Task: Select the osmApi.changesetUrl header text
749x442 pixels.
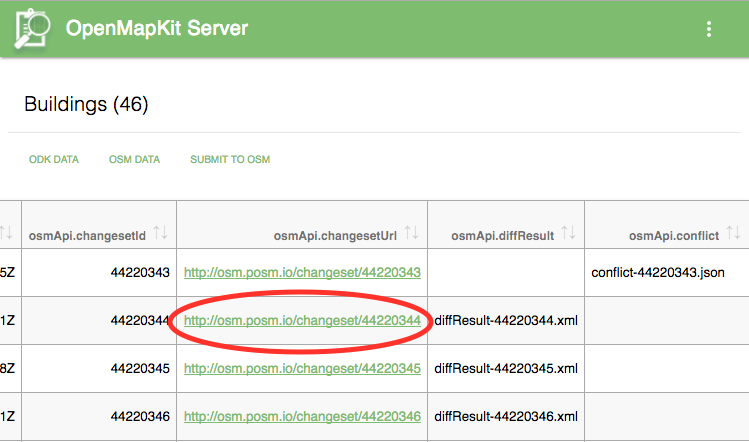Action: tap(335, 236)
